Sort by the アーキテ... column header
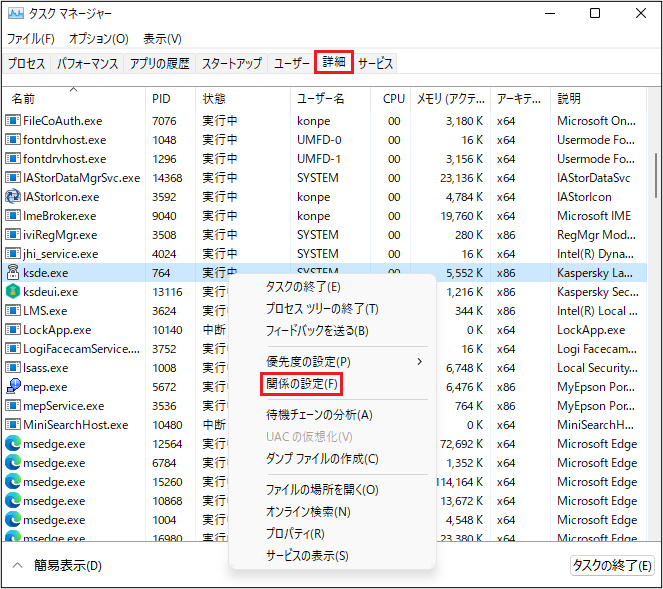 [521, 99]
